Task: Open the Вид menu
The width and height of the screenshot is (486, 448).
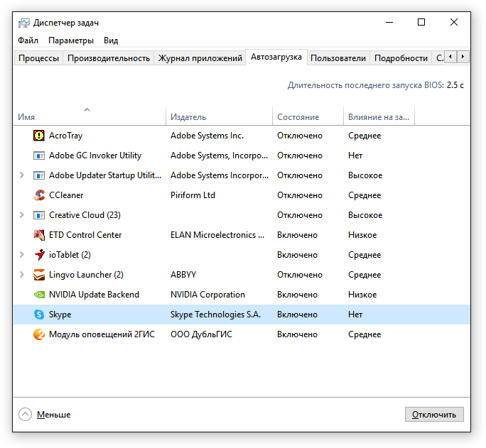Action: [x=111, y=40]
